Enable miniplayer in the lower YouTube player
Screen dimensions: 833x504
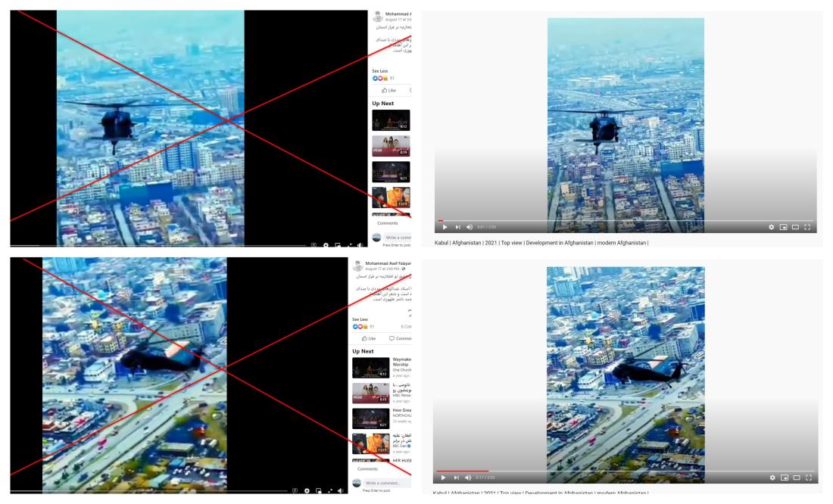pos(784,478)
